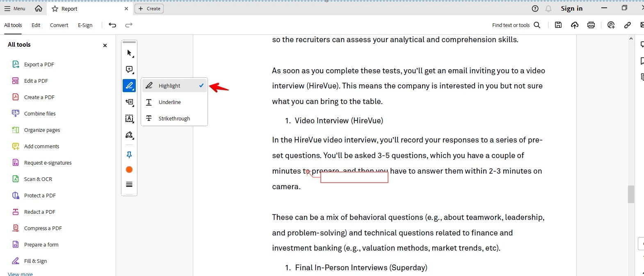Select the arrow selection tool

(x=129, y=53)
